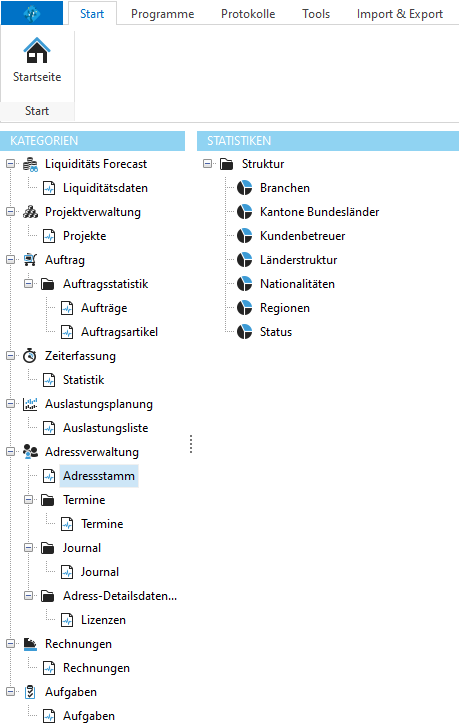The height and width of the screenshot is (728, 459).
Task: Switch to the Start ribbon tab
Action: [x=92, y=13]
